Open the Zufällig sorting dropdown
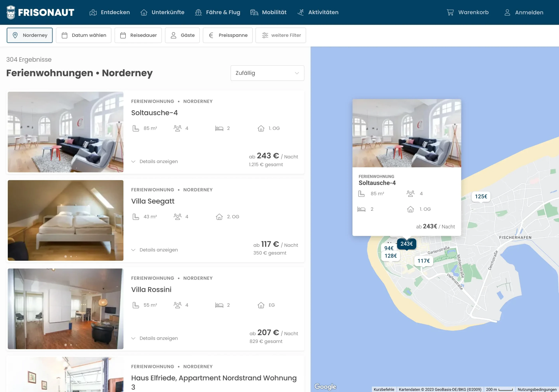Viewport: 559px width, 392px height. point(267,73)
